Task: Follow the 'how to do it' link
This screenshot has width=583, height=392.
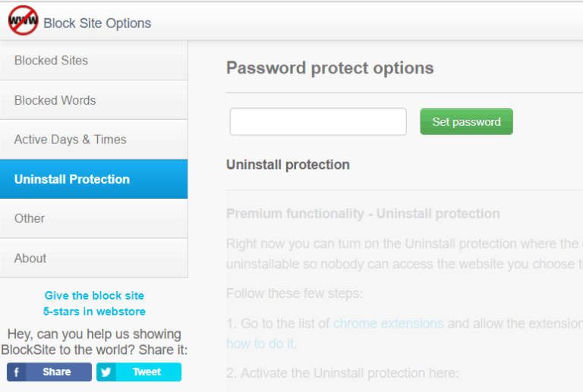Action: pos(260,344)
